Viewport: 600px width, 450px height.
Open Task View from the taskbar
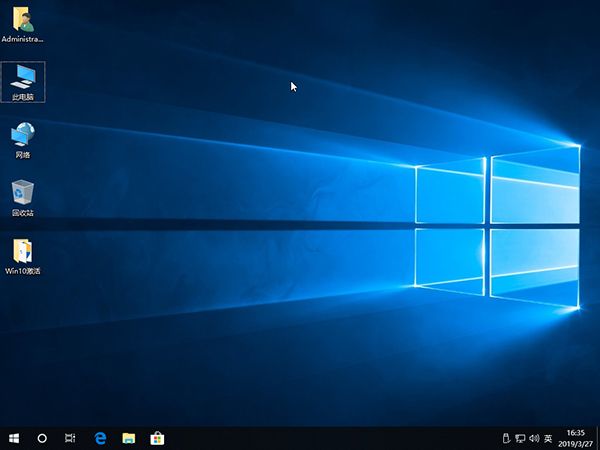pos(71,438)
